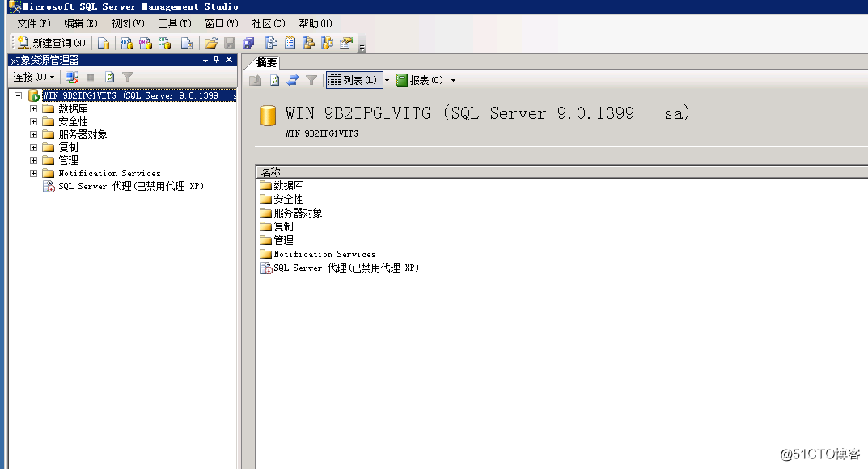Viewport: 868px width, 469px height.
Task: Select SQL Server 代理 in the Object Explorer tree
Action: click(131, 186)
